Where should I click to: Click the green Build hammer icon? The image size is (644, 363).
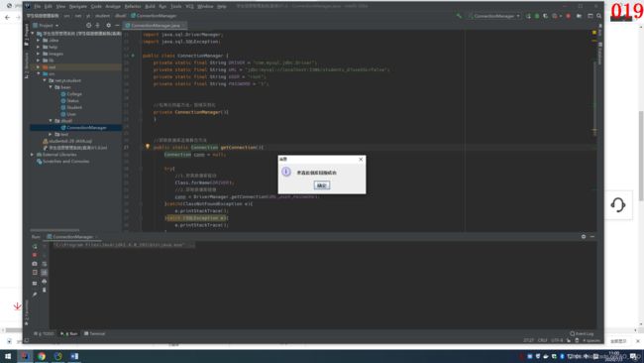tap(459, 16)
